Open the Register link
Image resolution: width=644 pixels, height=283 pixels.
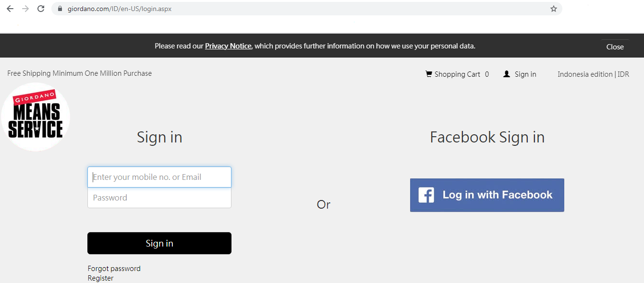point(100,278)
